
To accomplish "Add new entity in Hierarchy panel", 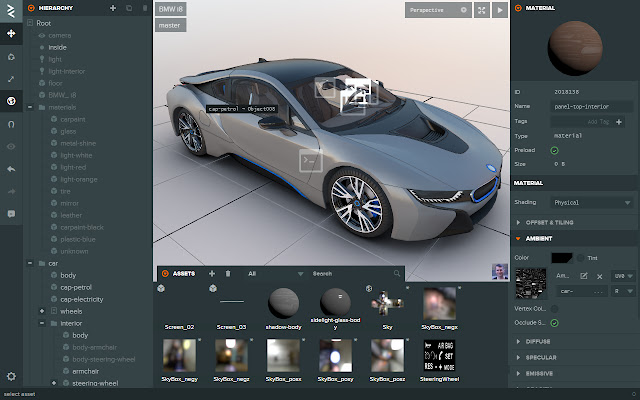I will (113, 8).
